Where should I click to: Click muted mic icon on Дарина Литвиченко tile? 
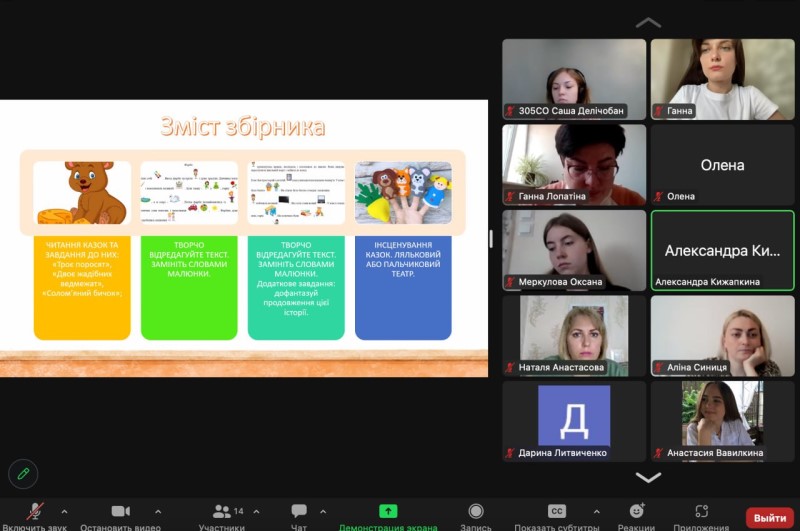click(x=510, y=453)
